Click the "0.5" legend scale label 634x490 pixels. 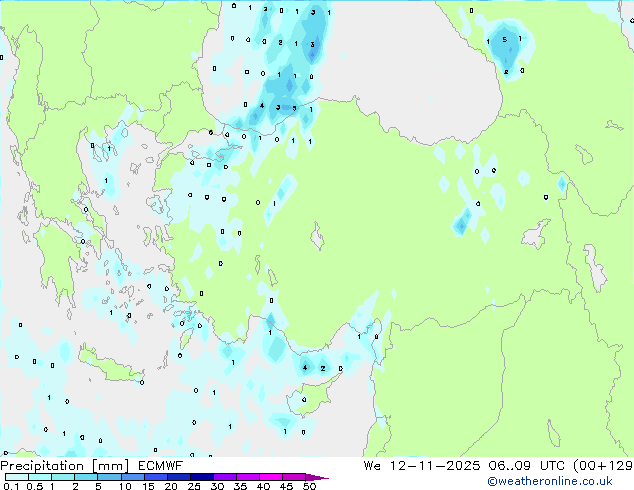(x=35, y=486)
